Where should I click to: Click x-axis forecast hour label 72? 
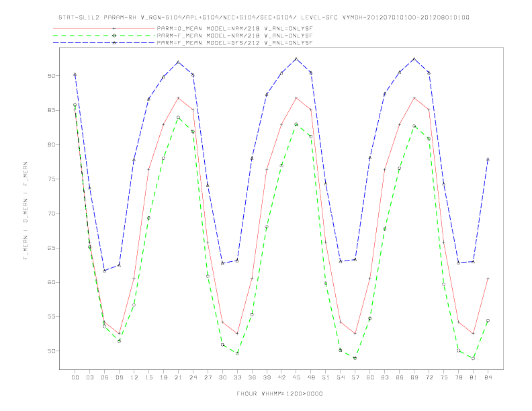pos(429,377)
